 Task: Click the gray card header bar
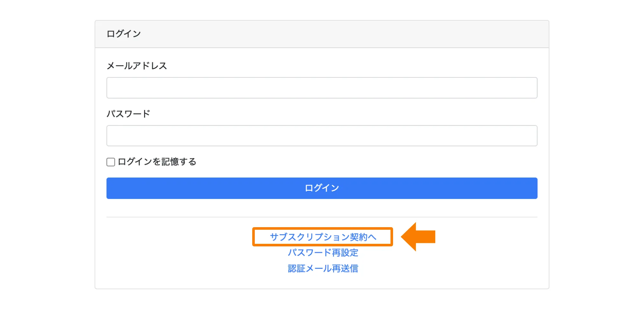coord(322,34)
